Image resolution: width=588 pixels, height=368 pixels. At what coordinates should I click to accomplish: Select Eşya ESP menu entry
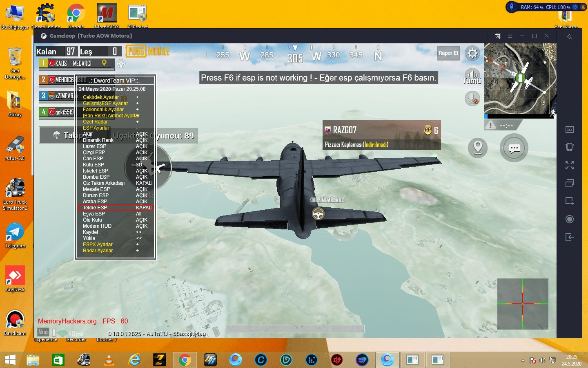pyautogui.click(x=116, y=214)
